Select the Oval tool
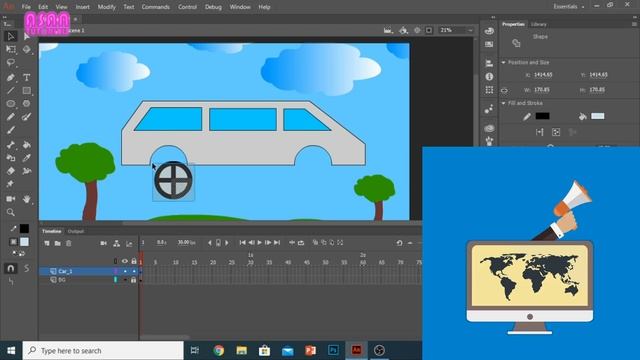Screen dimensions: 640x360 11,104
